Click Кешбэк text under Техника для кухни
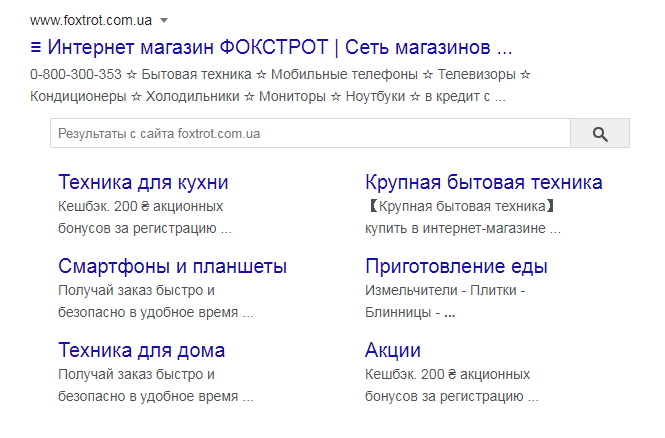Image resolution: width=665 pixels, height=438 pixels. pyautogui.click(x=140, y=206)
